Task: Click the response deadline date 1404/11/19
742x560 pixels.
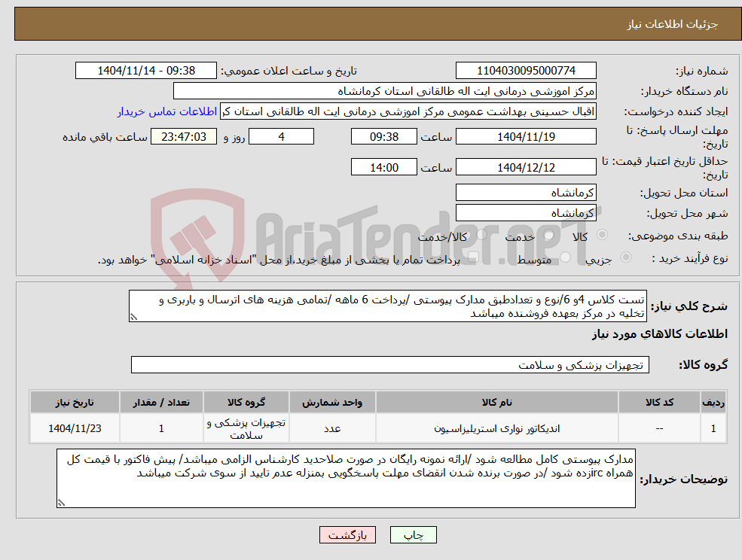Action: pyautogui.click(x=526, y=137)
